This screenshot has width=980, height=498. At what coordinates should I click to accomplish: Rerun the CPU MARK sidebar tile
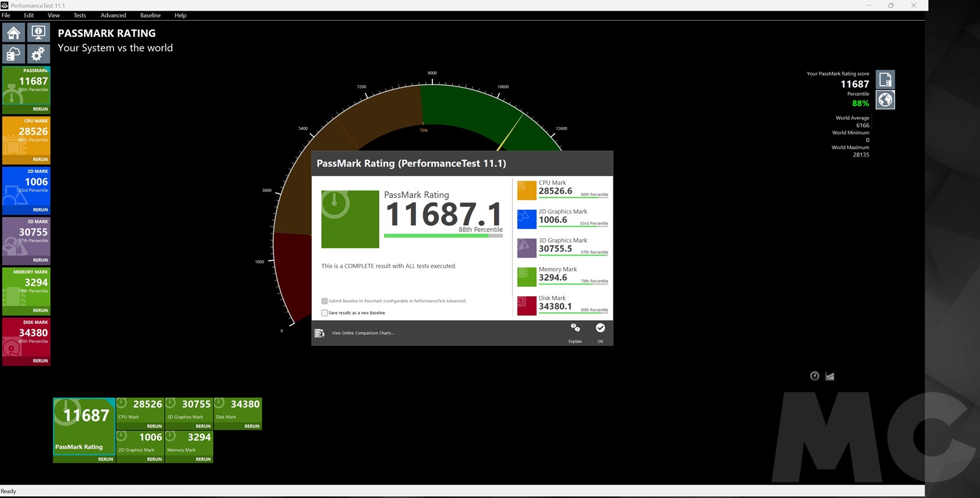(40, 159)
